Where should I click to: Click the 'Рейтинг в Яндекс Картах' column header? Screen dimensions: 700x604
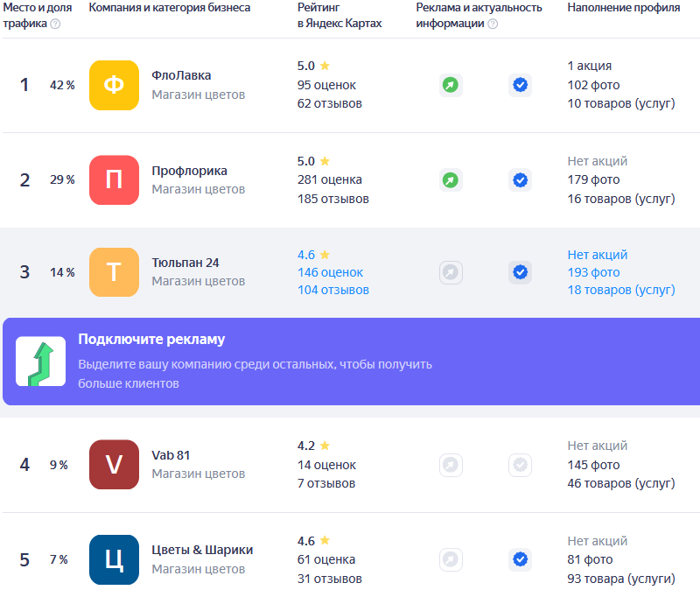tap(339, 15)
